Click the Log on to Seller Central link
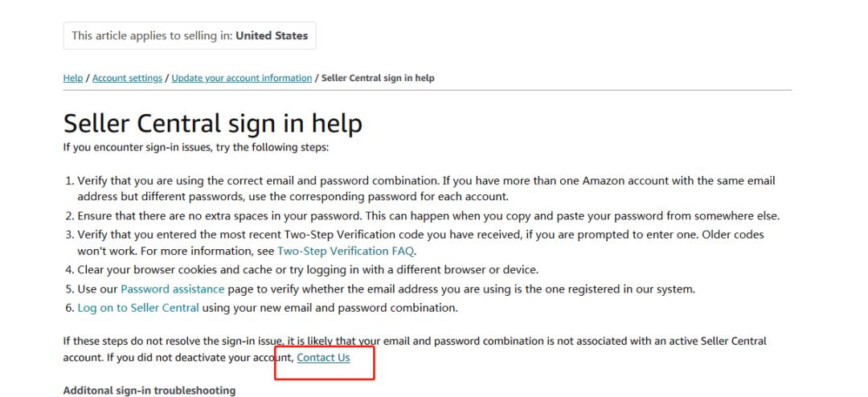 click(138, 307)
